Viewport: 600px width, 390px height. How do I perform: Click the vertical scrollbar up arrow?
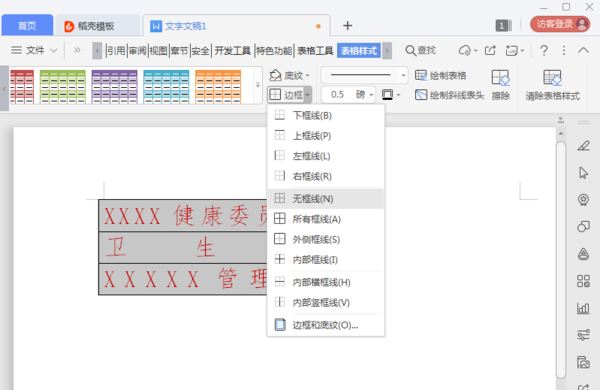tap(561, 133)
